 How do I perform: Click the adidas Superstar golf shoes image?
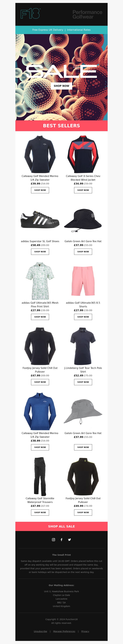(x=40, y=219)
